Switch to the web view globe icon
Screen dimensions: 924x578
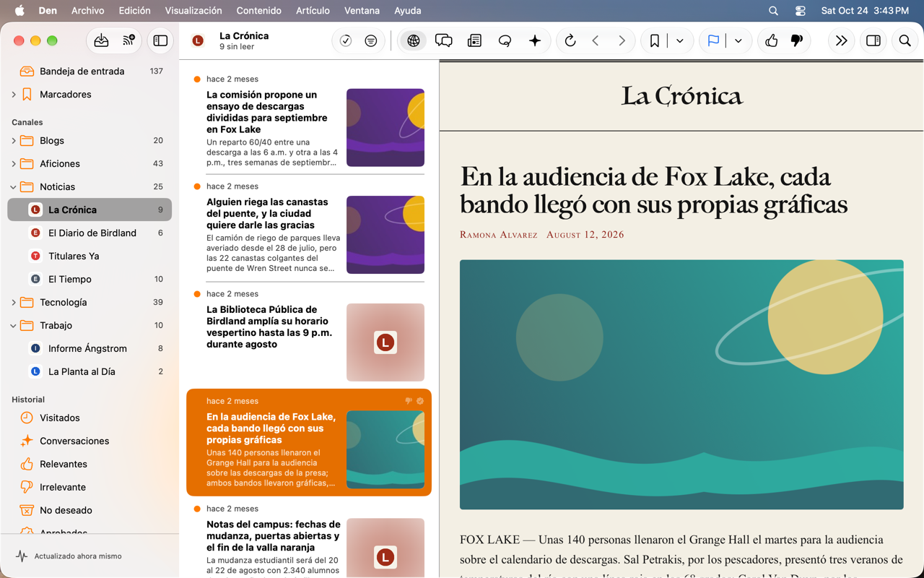click(x=414, y=41)
